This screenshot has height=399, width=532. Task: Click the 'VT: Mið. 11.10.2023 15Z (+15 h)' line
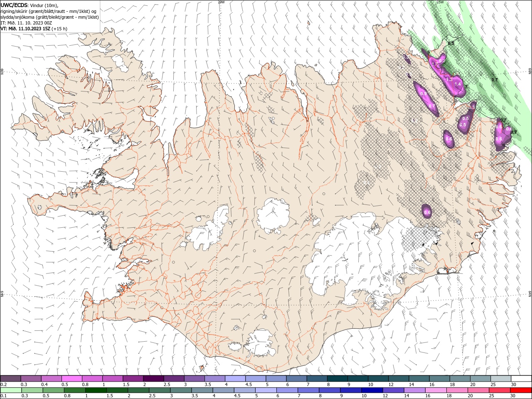[34, 29]
